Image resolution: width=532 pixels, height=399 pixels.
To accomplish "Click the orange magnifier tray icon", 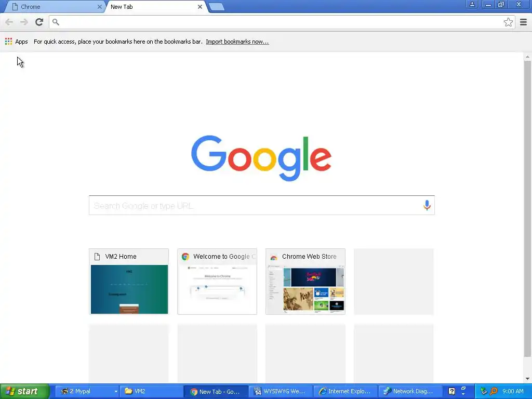I will [494, 391].
